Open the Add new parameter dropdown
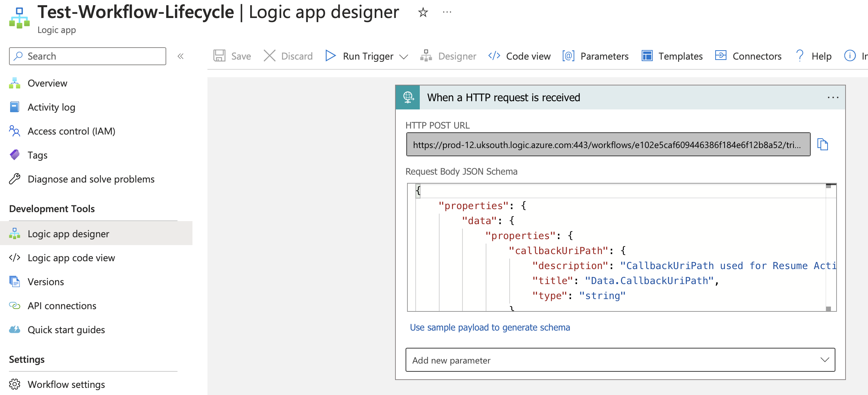The width and height of the screenshot is (868, 395). coord(620,360)
